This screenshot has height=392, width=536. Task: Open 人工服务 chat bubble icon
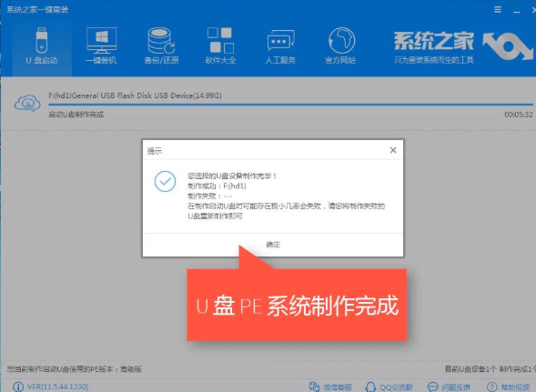click(x=280, y=41)
